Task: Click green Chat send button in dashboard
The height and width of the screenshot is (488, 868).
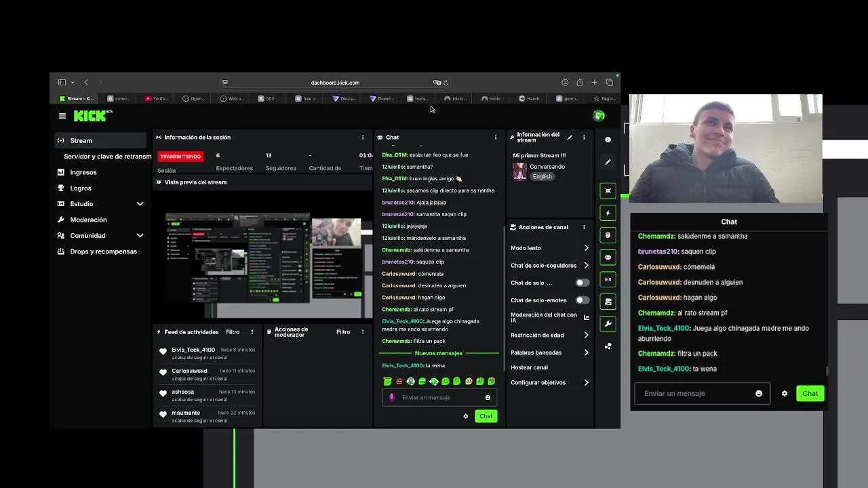Action: [x=486, y=416]
